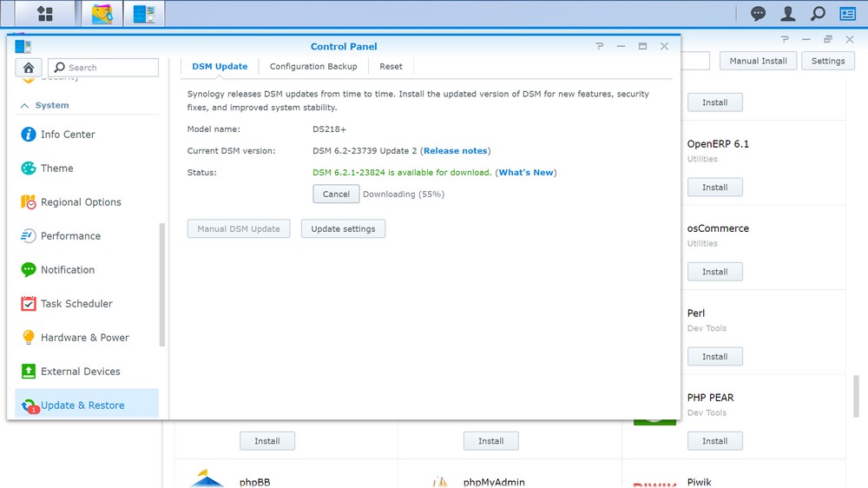
Task: Select Update & Restore label
Action: pyautogui.click(x=82, y=405)
